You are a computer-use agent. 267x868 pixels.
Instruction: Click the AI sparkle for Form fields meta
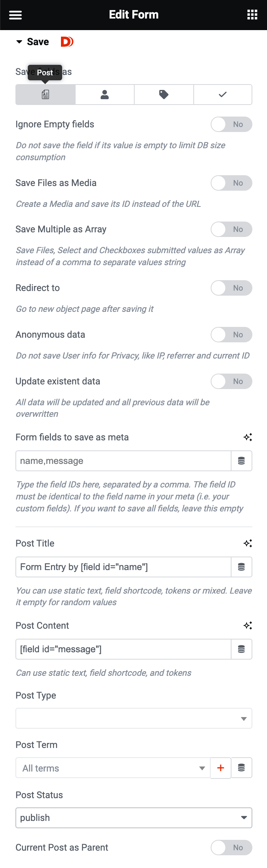point(248,437)
